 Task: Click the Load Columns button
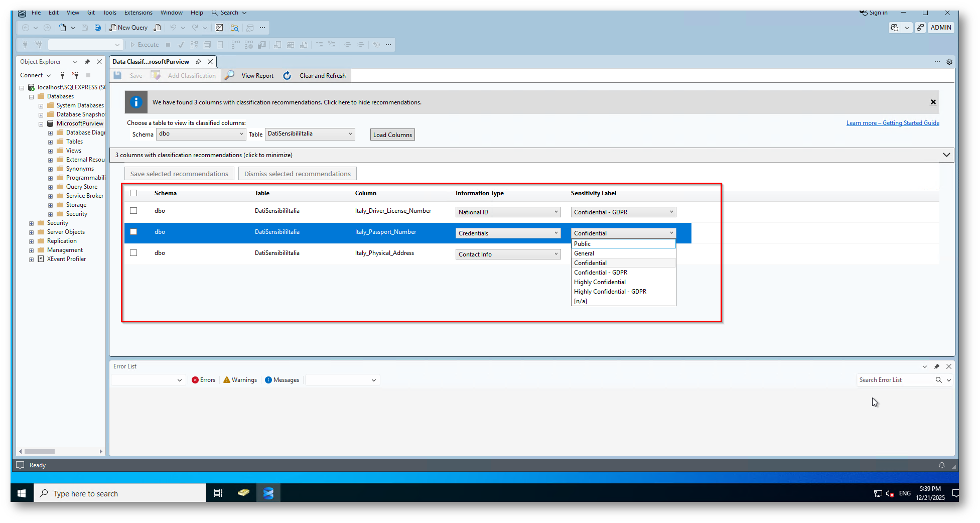coord(392,135)
